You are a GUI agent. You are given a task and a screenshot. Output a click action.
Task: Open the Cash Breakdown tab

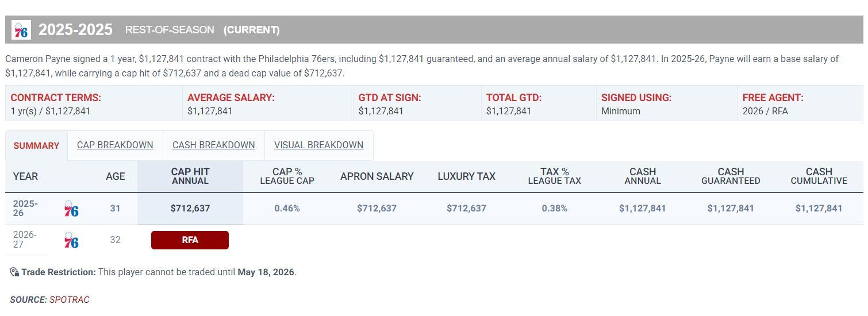pyautogui.click(x=213, y=145)
